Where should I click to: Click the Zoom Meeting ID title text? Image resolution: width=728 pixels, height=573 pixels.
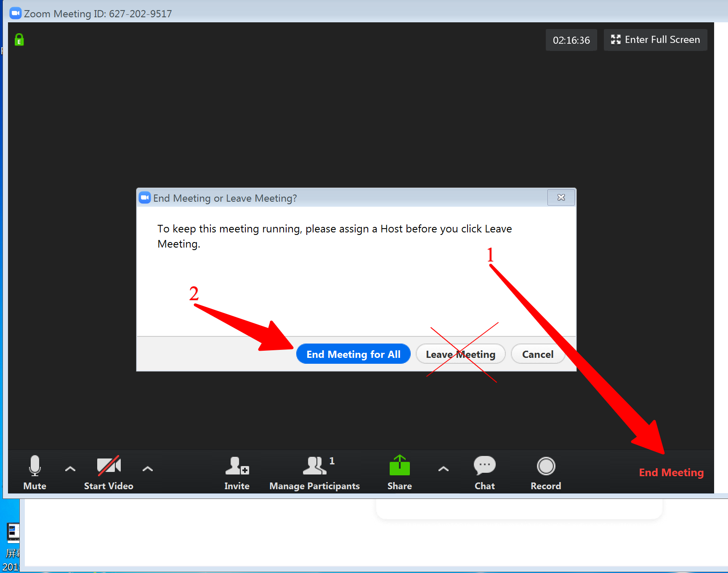point(98,13)
